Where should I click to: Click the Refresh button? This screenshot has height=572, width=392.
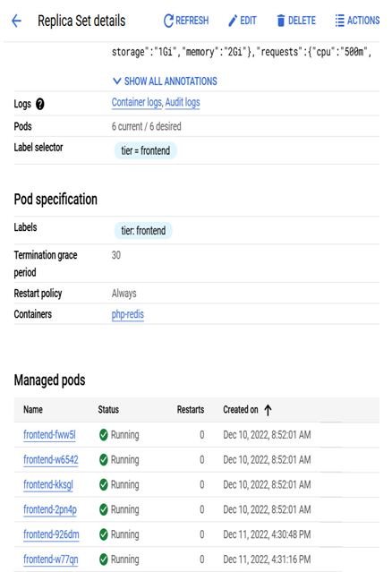coord(186,21)
